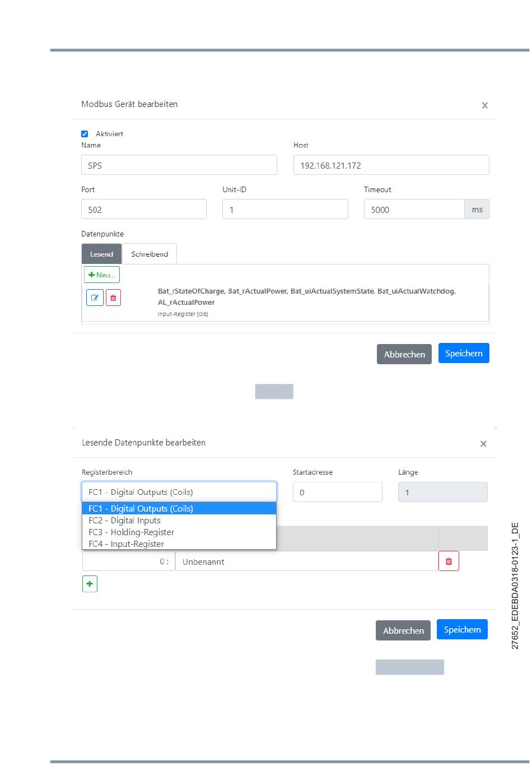Close the Lesende Datenpunkte bearbeiten dialog
Image resolution: width=532 pixels, height=780 pixels.
pos(483,444)
